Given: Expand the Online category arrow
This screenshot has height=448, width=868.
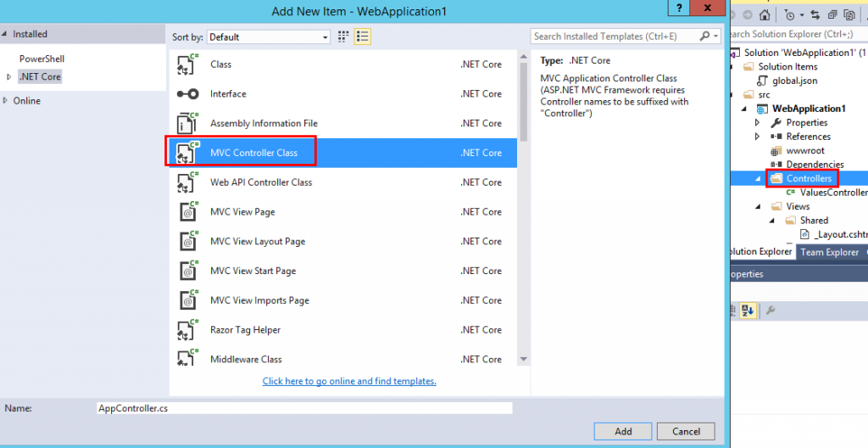Looking at the screenshot, I should tap(5, 100).
